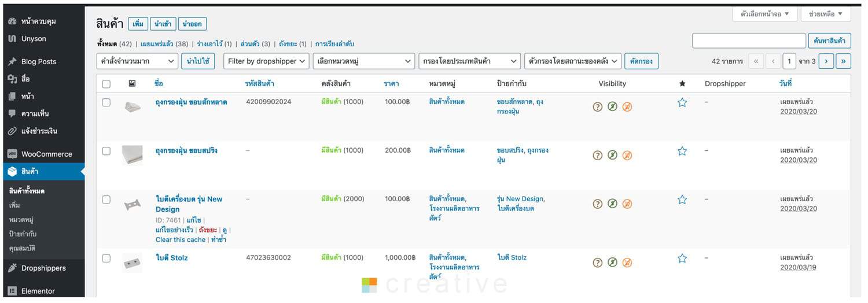The image size is (868, 303).
Task: Click the orange visibility icon in second product row
Action: tap(627, 155)
